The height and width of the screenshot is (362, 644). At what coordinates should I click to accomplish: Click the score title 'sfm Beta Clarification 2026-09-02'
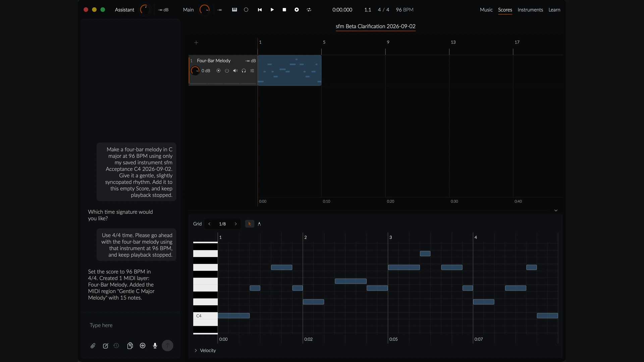pyautogui.click(x=375, y=26)
